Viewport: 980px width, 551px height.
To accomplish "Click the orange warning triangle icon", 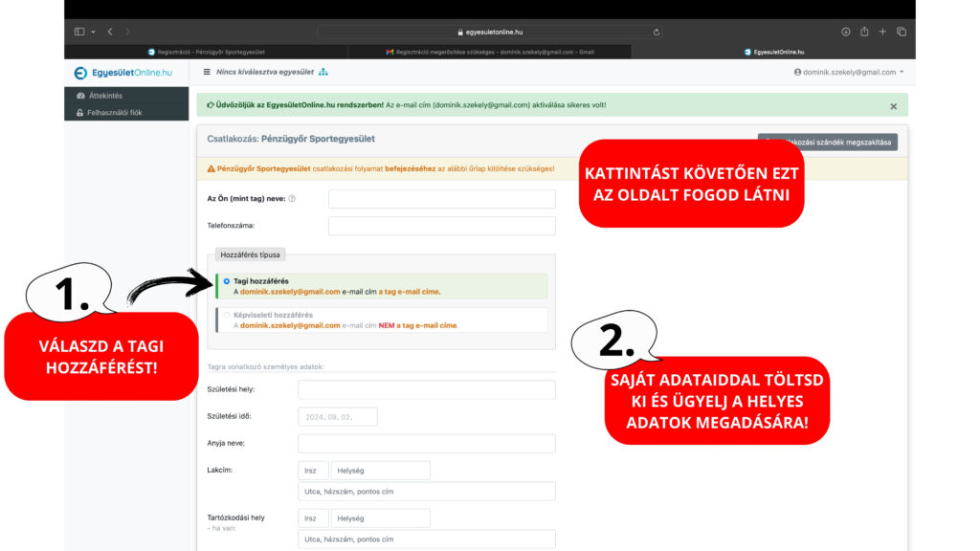I will [x=211, y=168].
